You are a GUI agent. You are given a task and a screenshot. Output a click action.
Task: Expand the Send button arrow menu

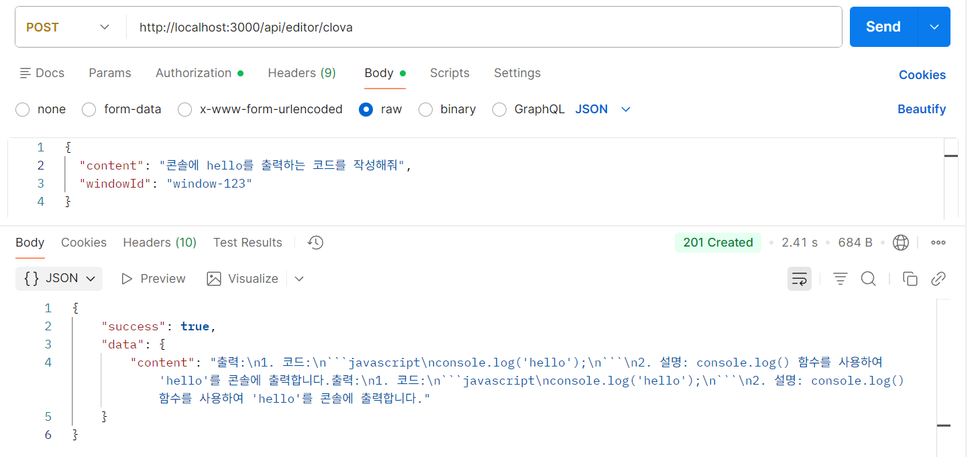pos(934,27)
